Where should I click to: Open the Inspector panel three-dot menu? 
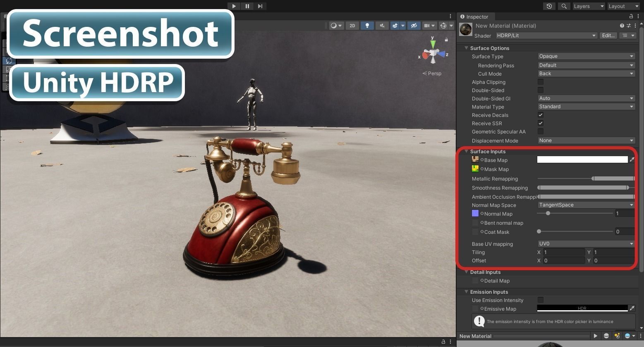click(x=638, y=17)
